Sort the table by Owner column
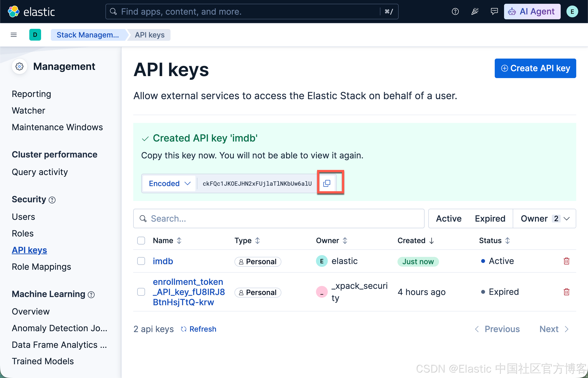 pyautogui.click(x=332, y=240)
